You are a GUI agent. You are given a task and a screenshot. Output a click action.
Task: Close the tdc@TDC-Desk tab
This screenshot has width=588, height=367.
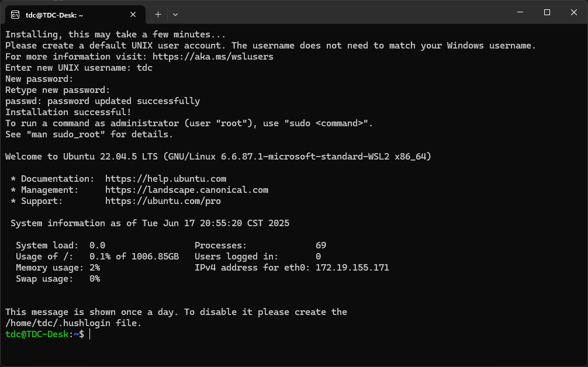point(133,14)
